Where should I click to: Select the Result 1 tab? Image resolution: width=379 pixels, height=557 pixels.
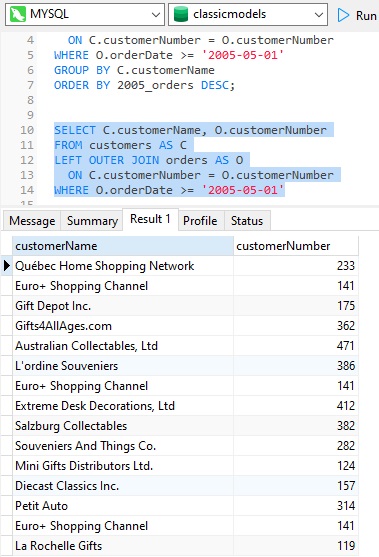coord(150,219)
